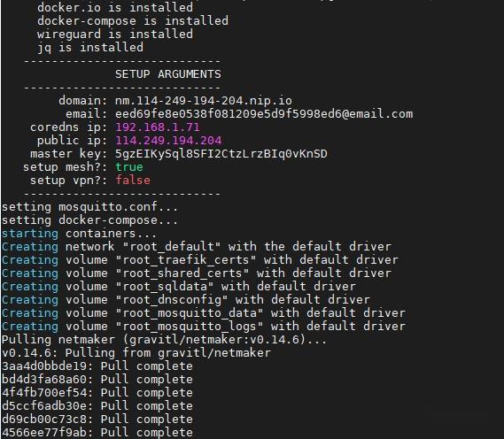This screenshot has height=439, width=504.
Task: Click the root_dnsconfig volume line
Action: tap(186, 300)
